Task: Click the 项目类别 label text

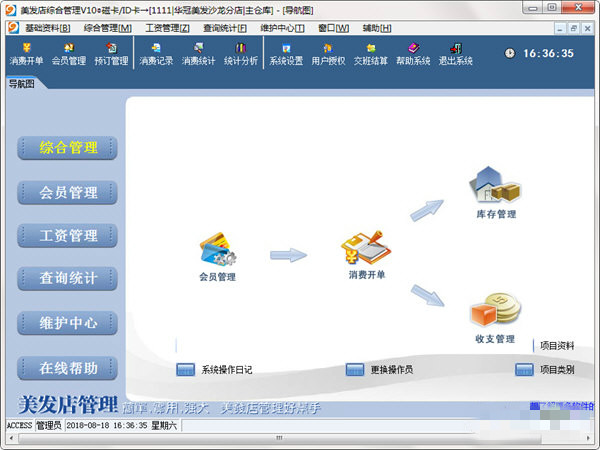Action: pyautogui.click(x=557, y=370)
